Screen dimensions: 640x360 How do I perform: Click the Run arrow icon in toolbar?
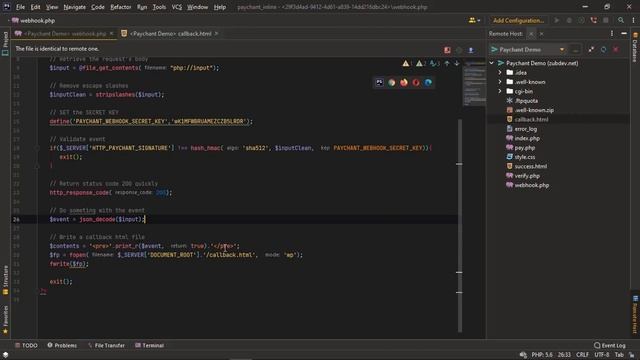tap(556, 20)
